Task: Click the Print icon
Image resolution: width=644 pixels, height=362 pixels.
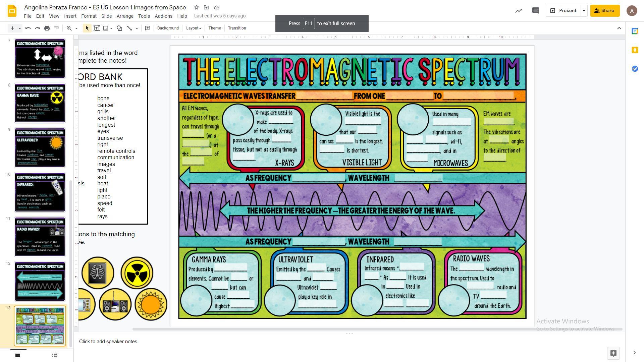Action: tap(47, 28)
